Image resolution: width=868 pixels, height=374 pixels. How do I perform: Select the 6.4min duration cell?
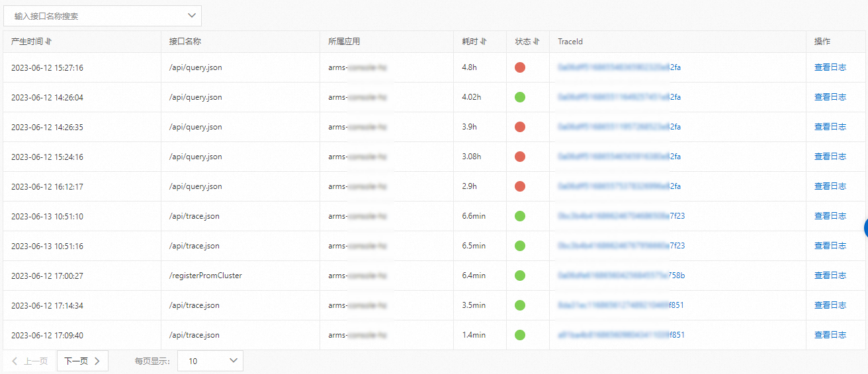474,276
